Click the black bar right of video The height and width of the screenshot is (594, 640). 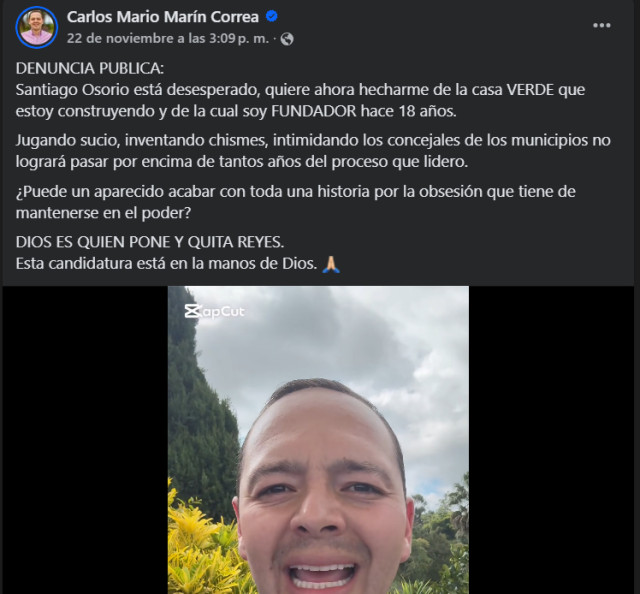[x=551, y=440]
